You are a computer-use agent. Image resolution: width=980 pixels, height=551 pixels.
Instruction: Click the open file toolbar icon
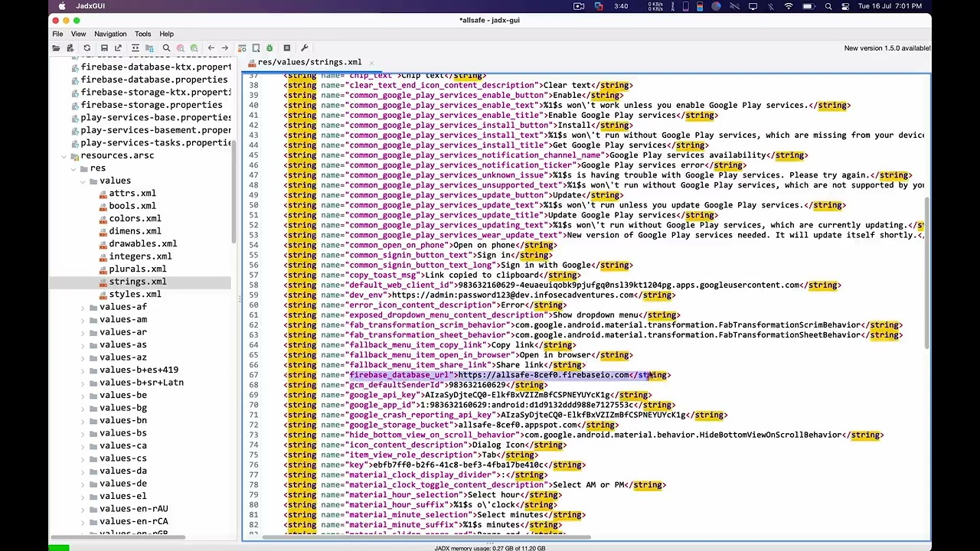click(x=57, y=48)
